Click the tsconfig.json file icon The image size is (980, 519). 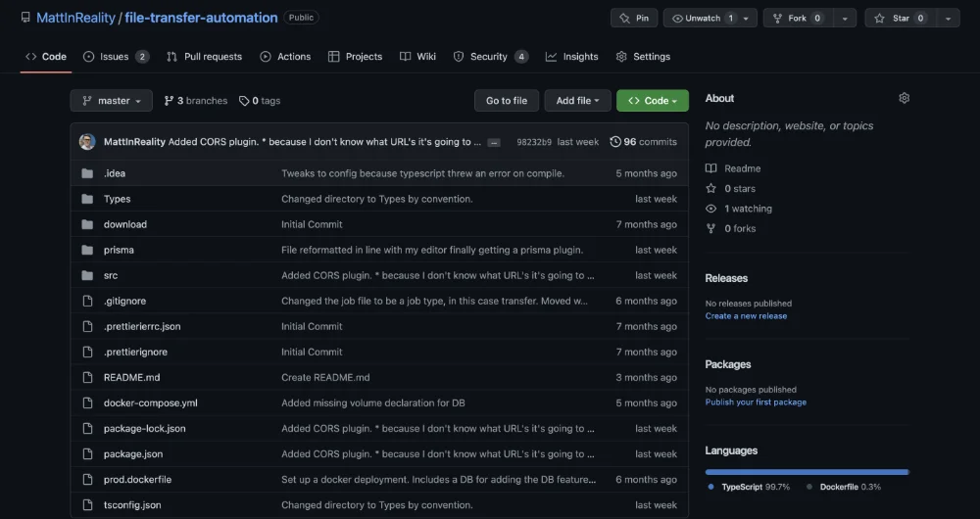(x=87, y=505)
